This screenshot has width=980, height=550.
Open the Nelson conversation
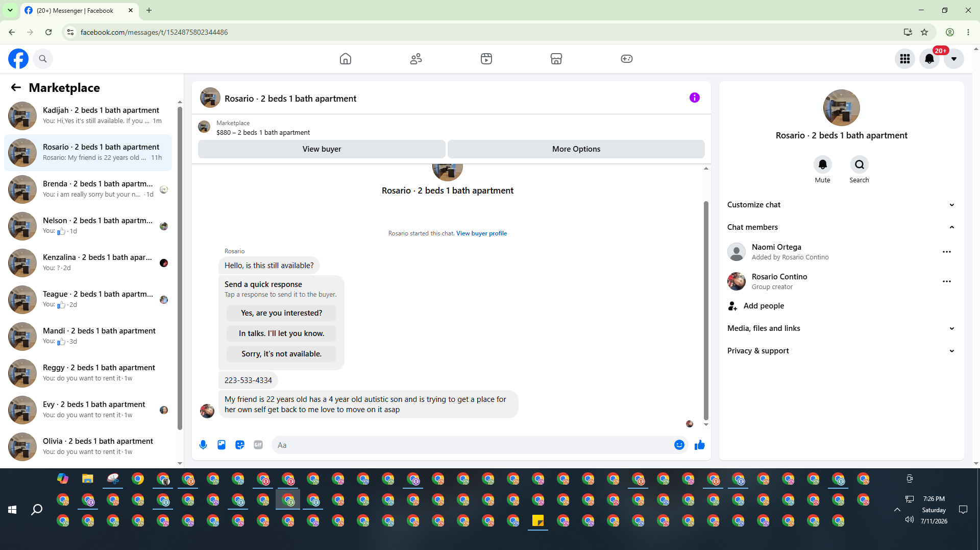click(x=88, y=226)
